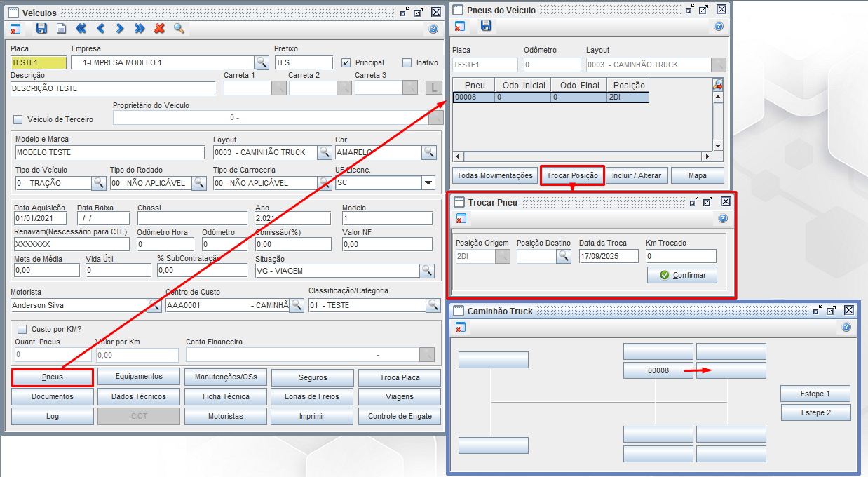Image resolution: width=868 pixels, height=477 pixels.
Task: Toggle the Custo por KM checkbox
Action: tap(21, 329)
